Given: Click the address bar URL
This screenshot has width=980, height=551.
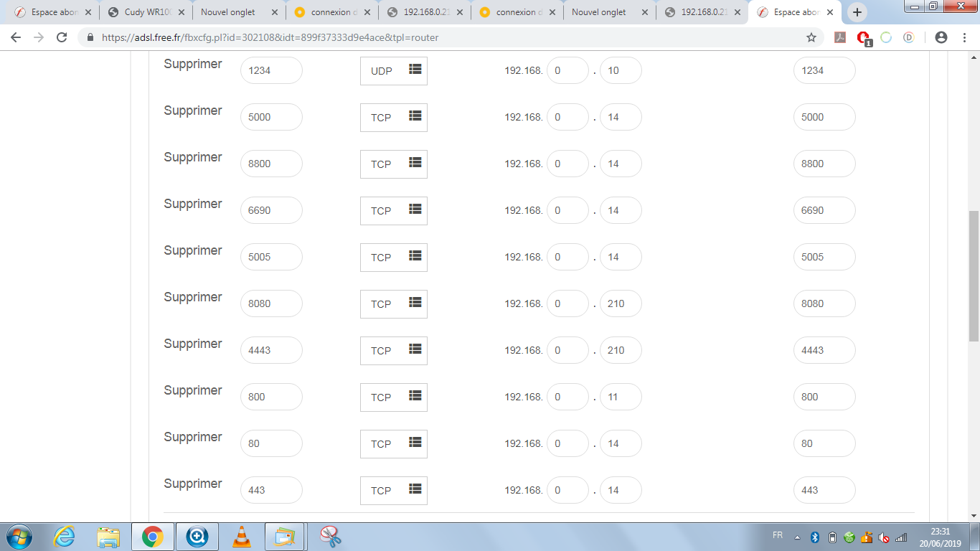Looking at the screenshot, I should click(270, 37).
